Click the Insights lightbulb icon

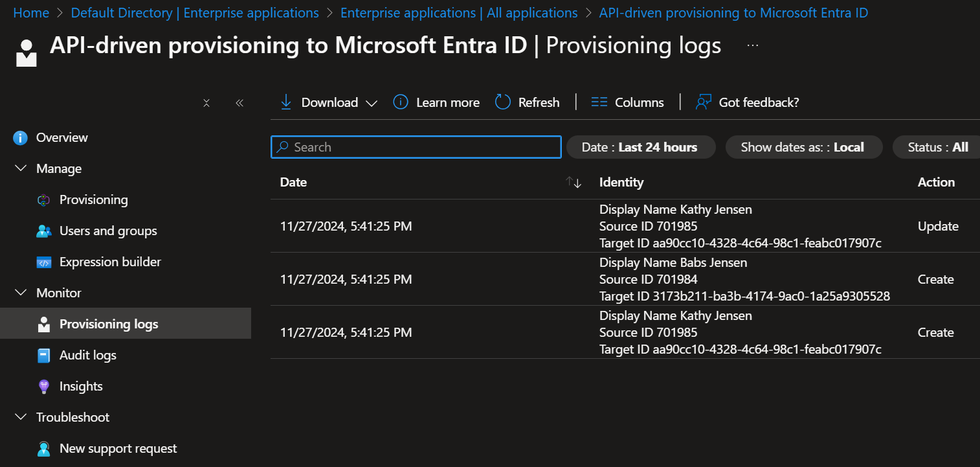(x=43, y=387)
